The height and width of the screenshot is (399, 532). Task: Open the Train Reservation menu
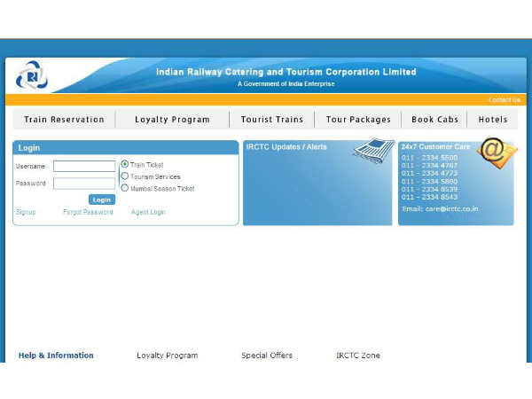coord(64,120)
